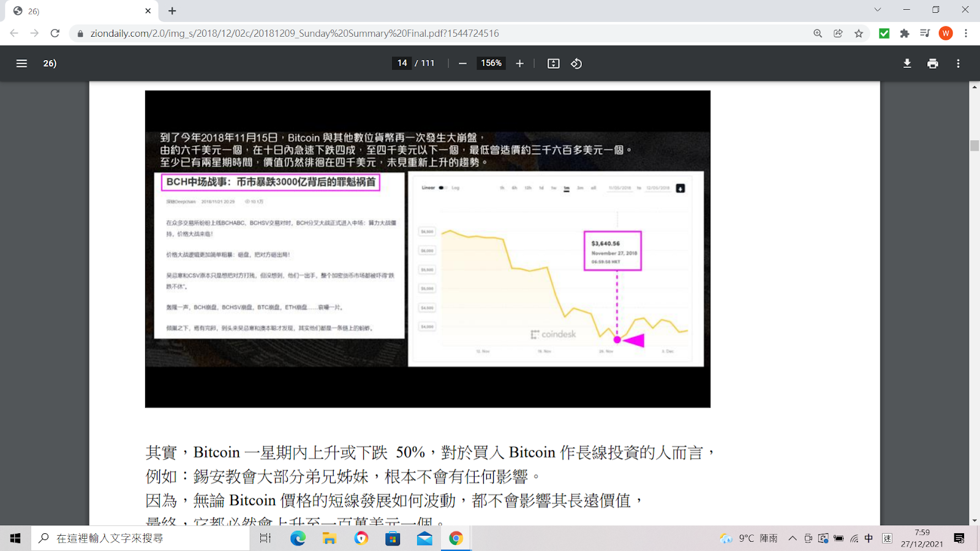Image resolution: width=980 pixels, height=551 pixels.
Task: View site information via the lock icon
Action: click(80, 33)
